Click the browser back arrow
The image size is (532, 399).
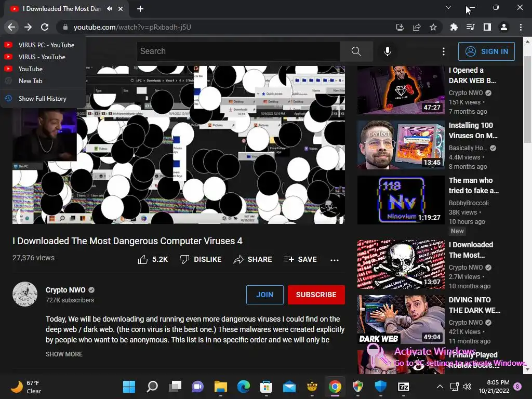[11, 27]
